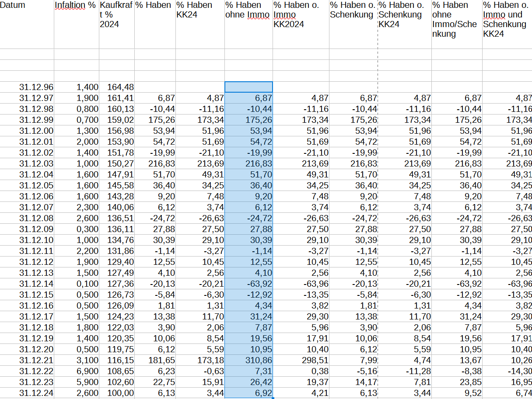Click the empty selected cell in row 31.12.96
Viewport: 532px width, 399px height.
[x=248, y=87]
